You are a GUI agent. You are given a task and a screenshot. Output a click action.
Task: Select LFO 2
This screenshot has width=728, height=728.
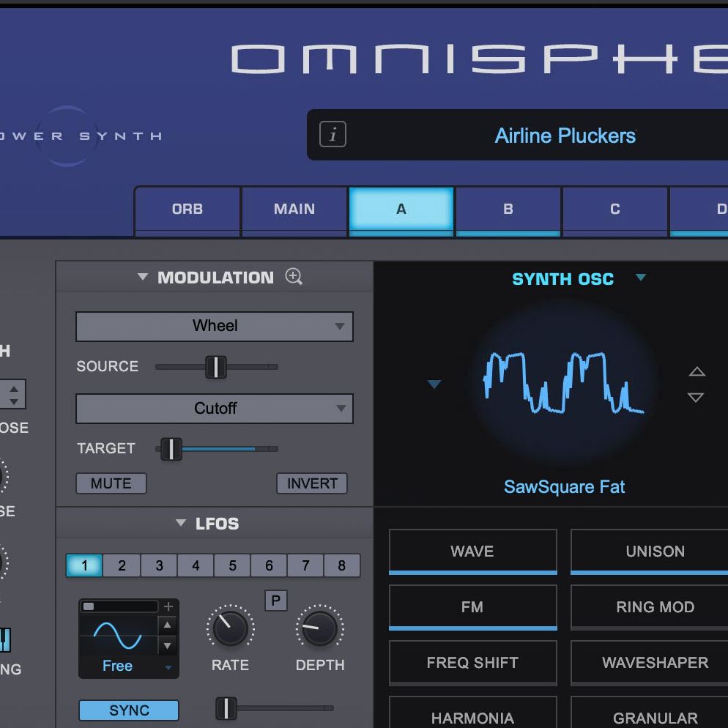[122, 565]
